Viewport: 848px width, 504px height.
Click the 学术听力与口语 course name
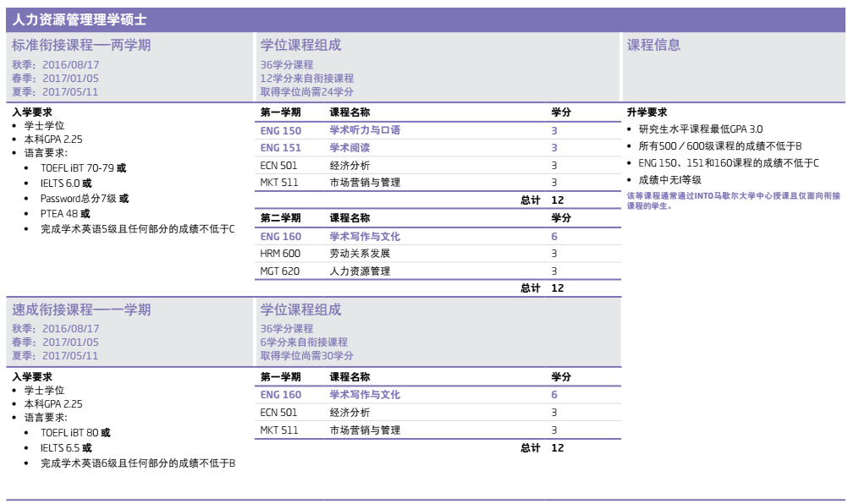365,130
